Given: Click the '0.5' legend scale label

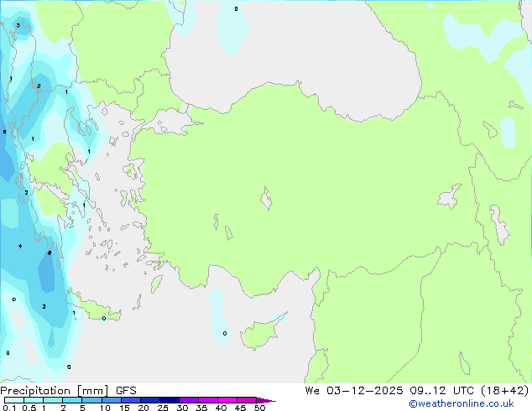Looking at the screenshot, I should point(29,408).
